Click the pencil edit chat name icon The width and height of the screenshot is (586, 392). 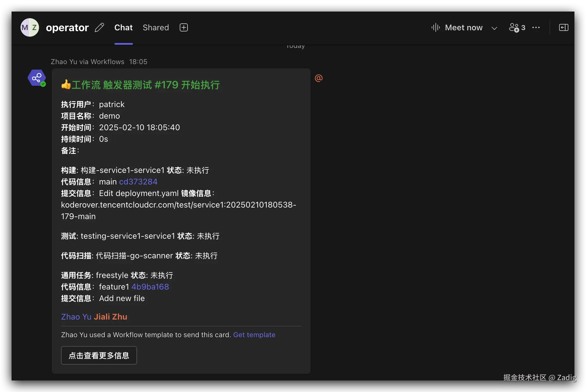[99, 28]
